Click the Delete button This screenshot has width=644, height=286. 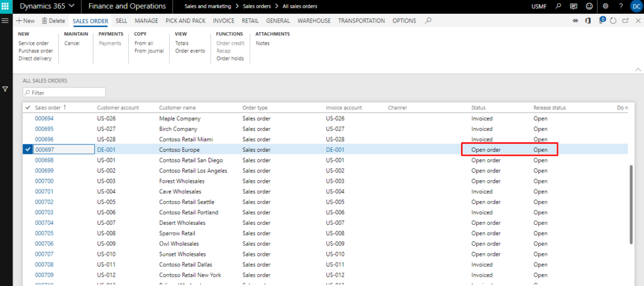click(x=53, y=21)
